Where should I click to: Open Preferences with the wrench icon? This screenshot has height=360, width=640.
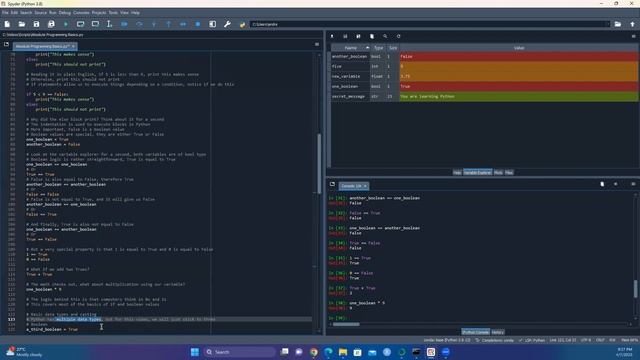coord(227,24)
